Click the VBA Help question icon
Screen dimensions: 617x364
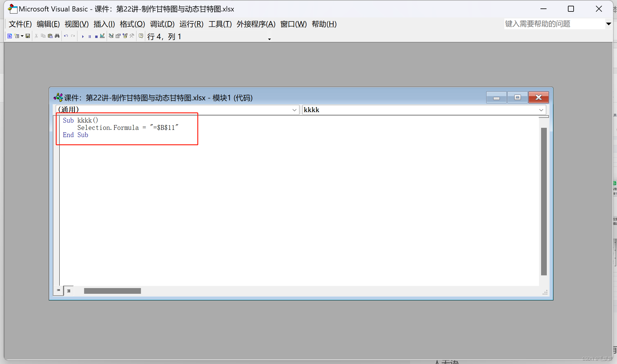pos(141,36)
